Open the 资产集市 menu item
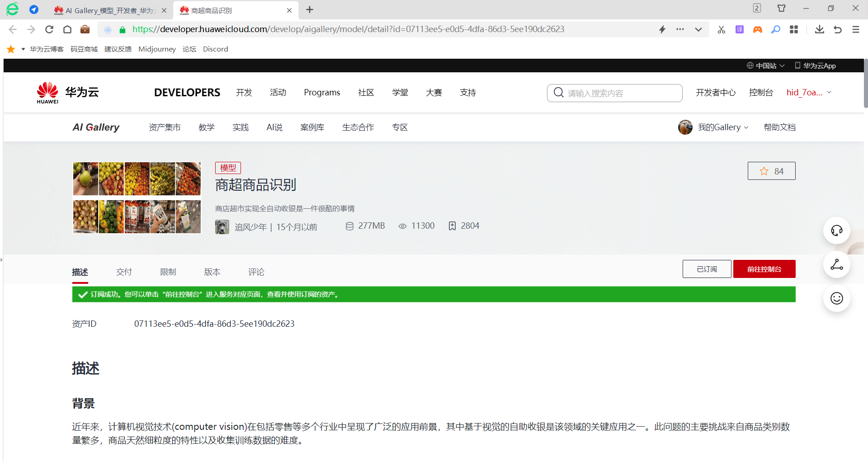Viewport: 868px width, 461px height. (x=165, y=127)
